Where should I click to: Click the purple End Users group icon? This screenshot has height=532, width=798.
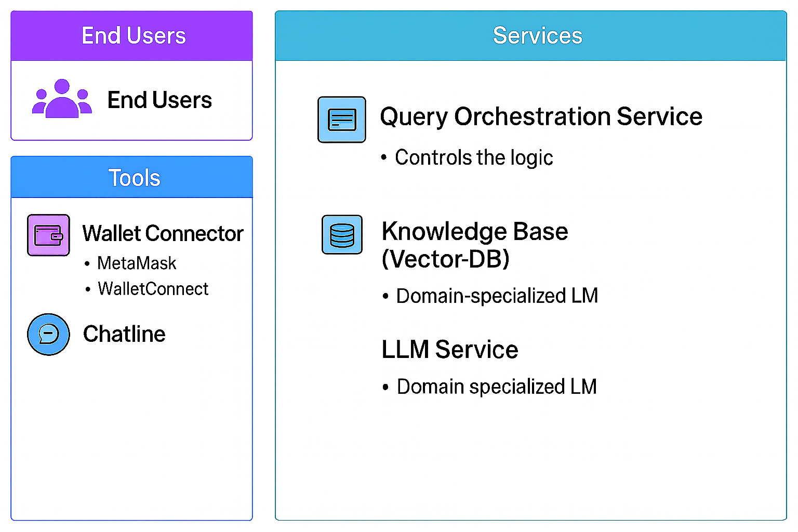click(x=62, y=99)
